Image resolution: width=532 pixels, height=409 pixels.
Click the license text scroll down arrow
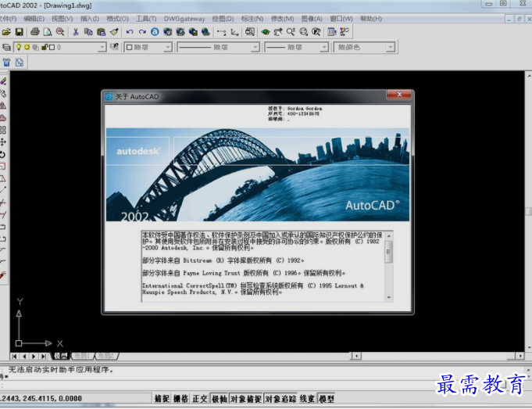click(389, 298)
